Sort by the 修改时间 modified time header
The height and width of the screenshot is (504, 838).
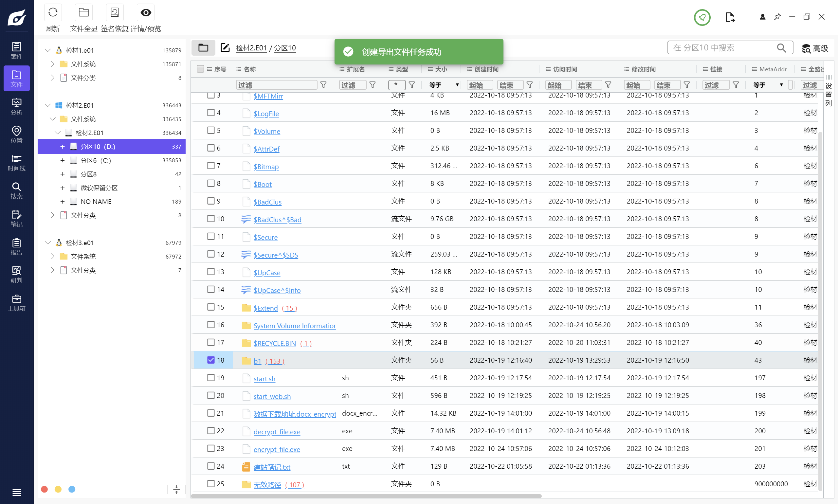point(643,69)
